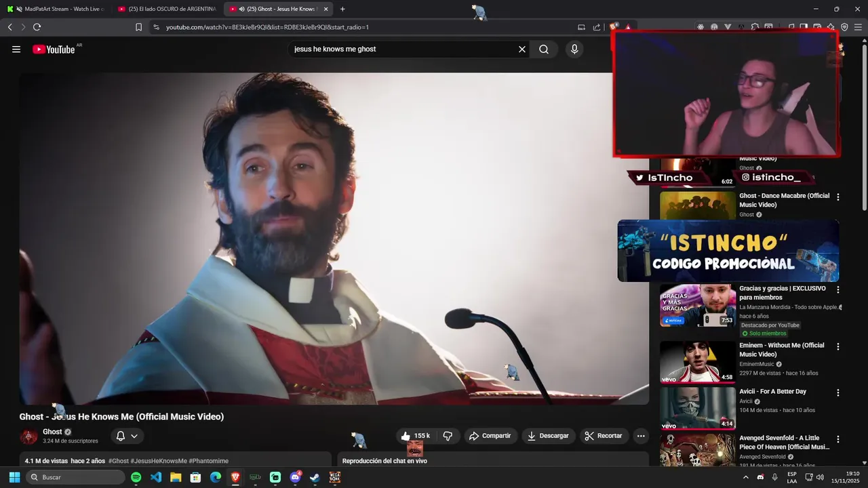The width and height of the screenshot is (868, 488).
Task: Select the Ghost - Jesus He Knows tab
Action: [278, 9]
